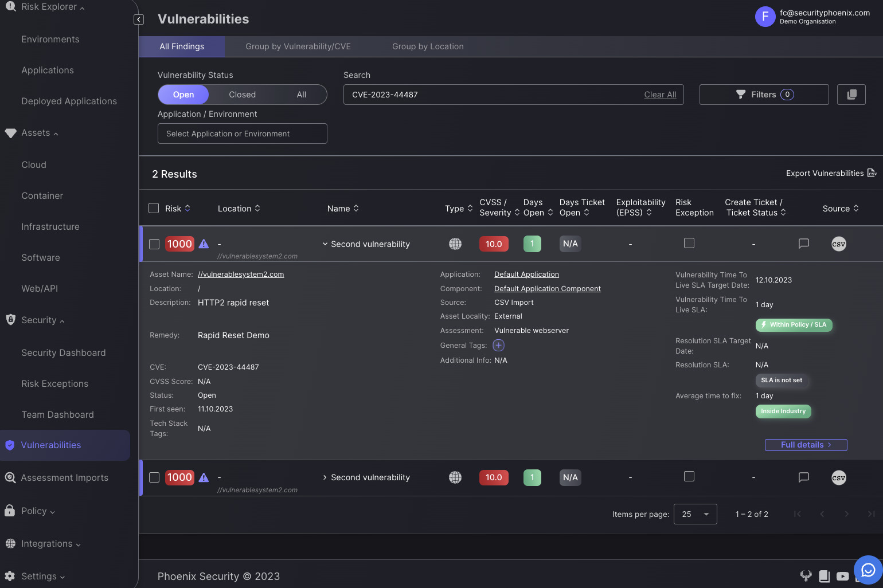
Task: Click the Assets diamond icon in sidebar
Action: pyautogui.click(x=10, y=133)
